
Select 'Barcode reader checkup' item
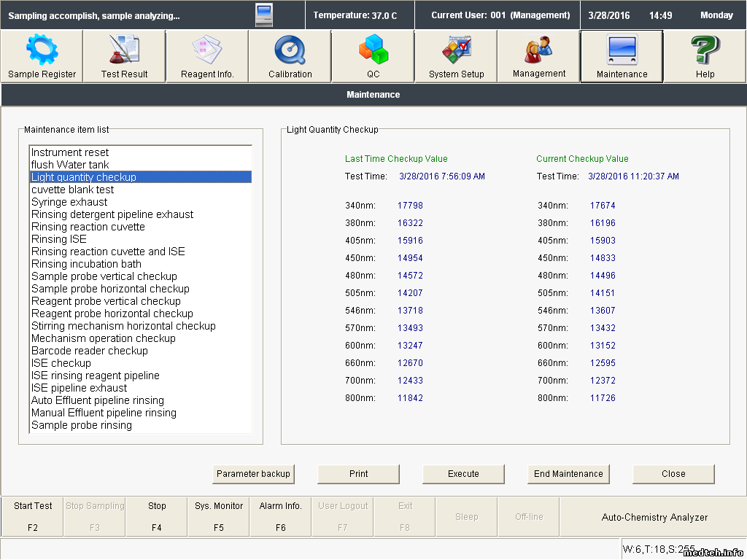[x=89, y=351]
